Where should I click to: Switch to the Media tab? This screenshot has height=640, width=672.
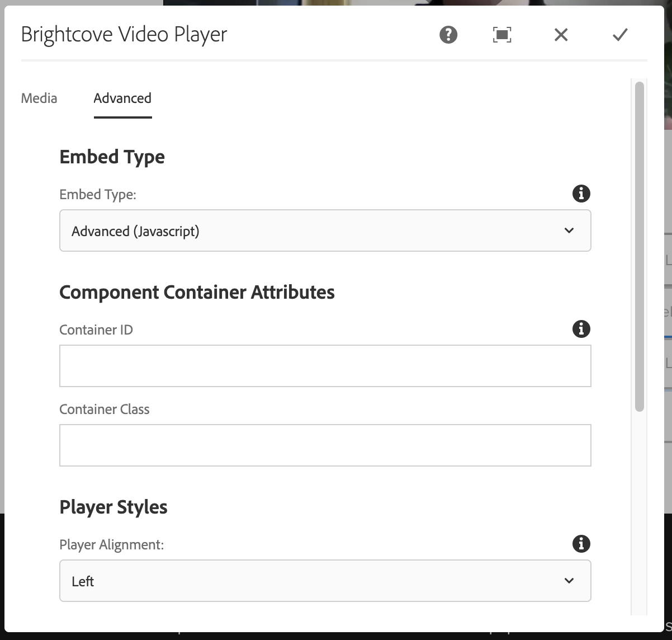(39, 98)
